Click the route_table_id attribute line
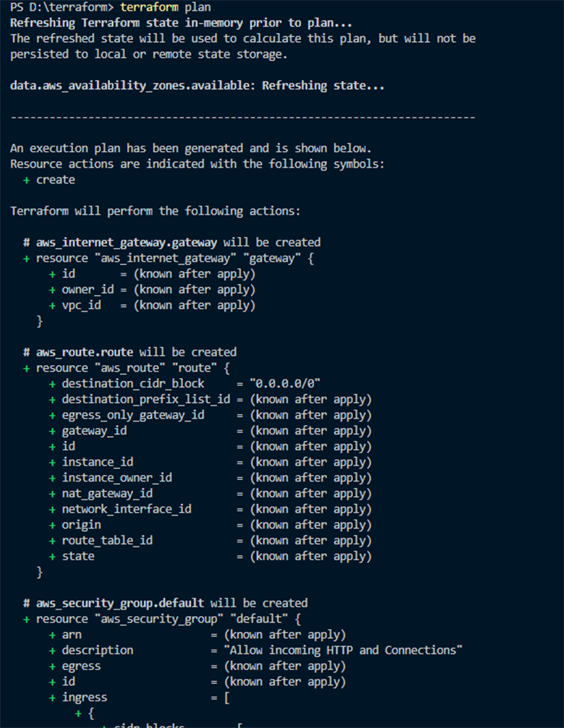This screenshot has width=564, height=728. 107,540
